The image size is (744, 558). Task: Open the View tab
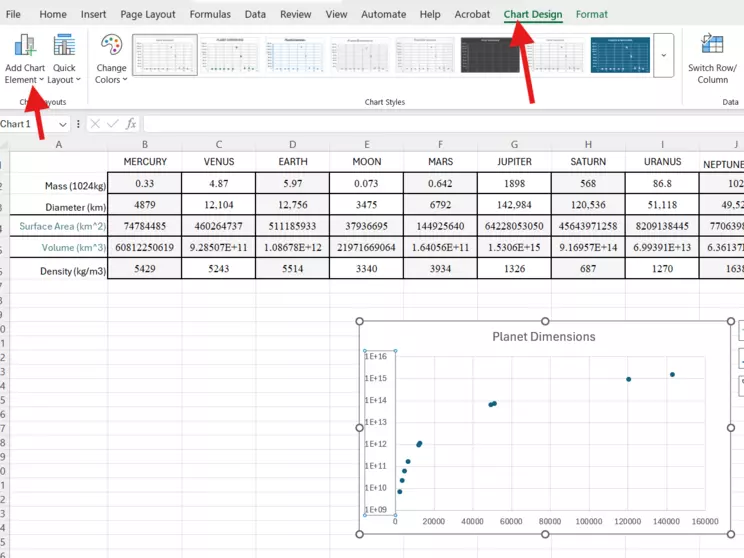point(336,14)
